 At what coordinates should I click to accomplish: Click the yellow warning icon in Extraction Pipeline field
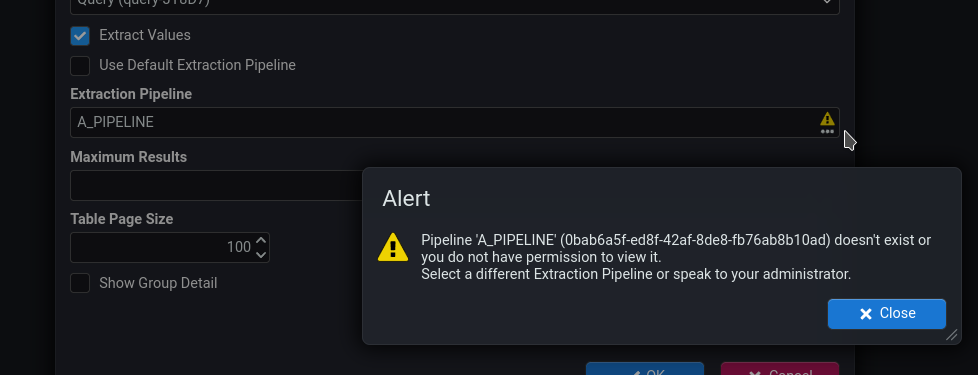pos(827,119)
